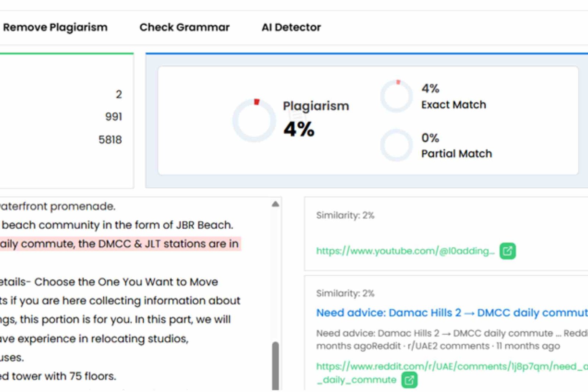Screen dimensions: 588x392
Task: Click the Exact Match circular gauge
Action: pos(397,96)
